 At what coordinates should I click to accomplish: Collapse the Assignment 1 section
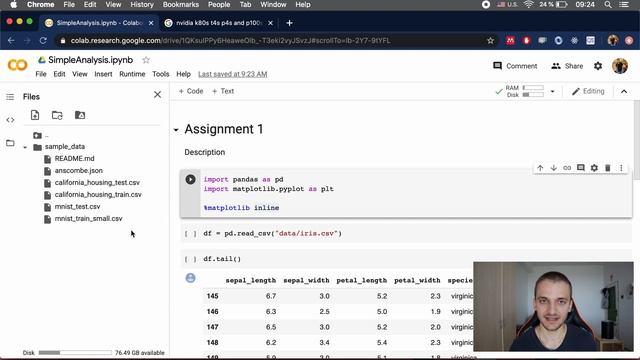pos(176,130)
